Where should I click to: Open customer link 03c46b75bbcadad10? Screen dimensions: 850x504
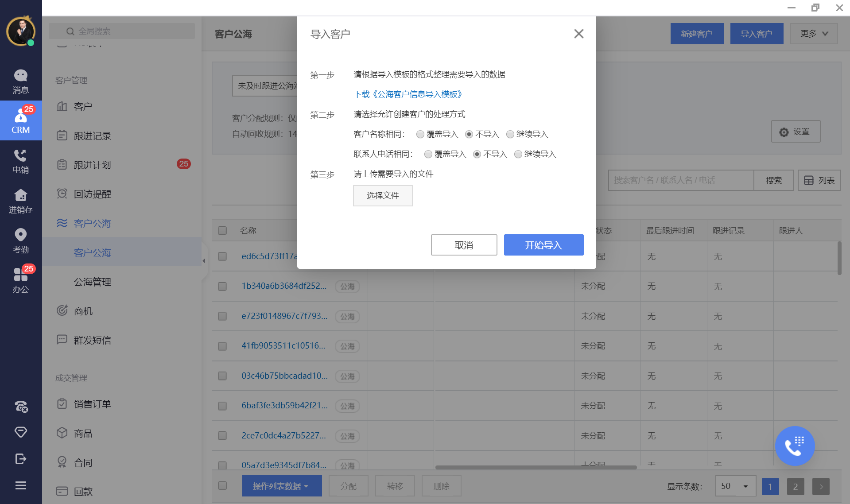(284, 376)
